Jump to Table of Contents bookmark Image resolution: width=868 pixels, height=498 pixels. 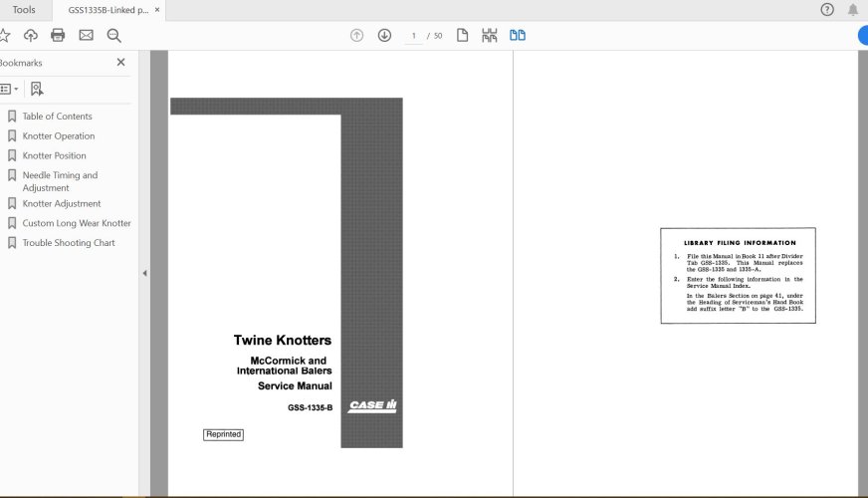(x=57, y=117)
